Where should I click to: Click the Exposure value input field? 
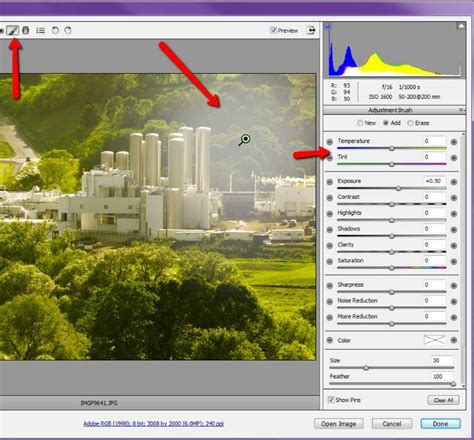coord(434,181)
